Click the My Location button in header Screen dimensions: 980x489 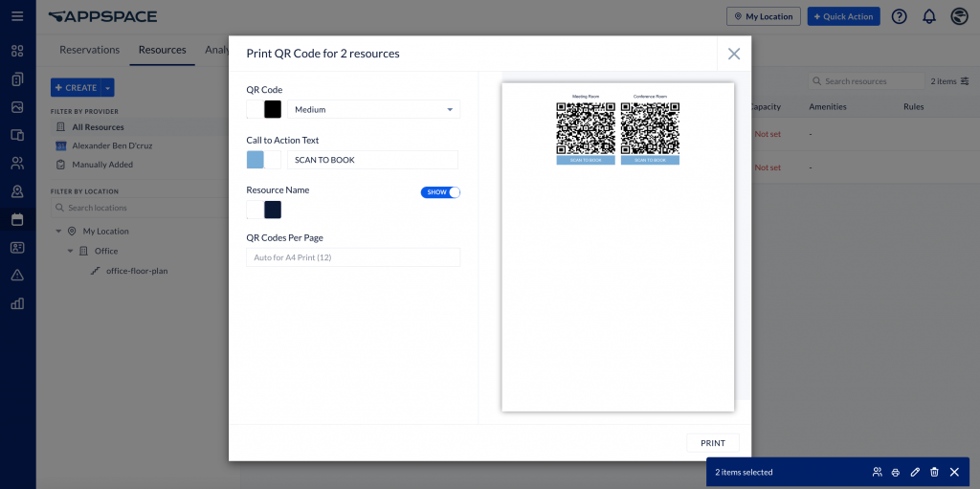(763, 16)
